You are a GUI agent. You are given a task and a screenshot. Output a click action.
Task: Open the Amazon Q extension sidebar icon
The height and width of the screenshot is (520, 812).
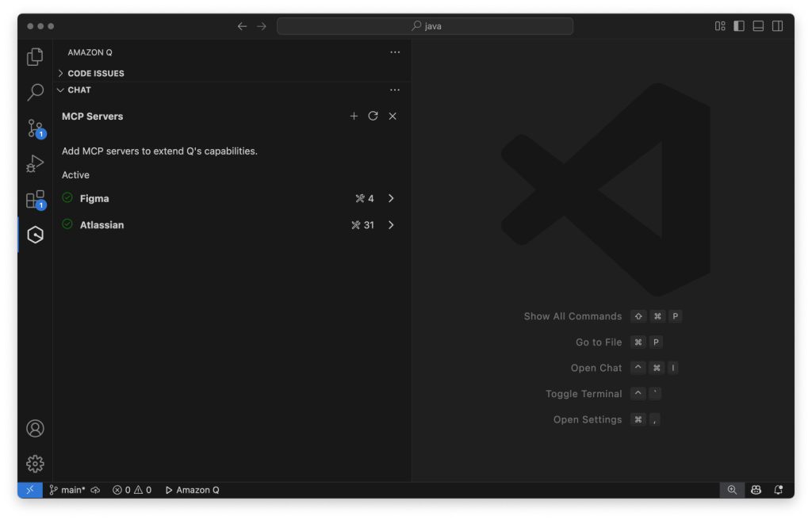coord(34,235)
